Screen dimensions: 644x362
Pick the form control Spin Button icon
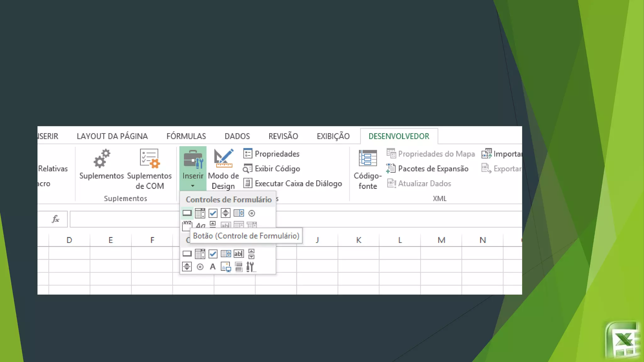225,213
